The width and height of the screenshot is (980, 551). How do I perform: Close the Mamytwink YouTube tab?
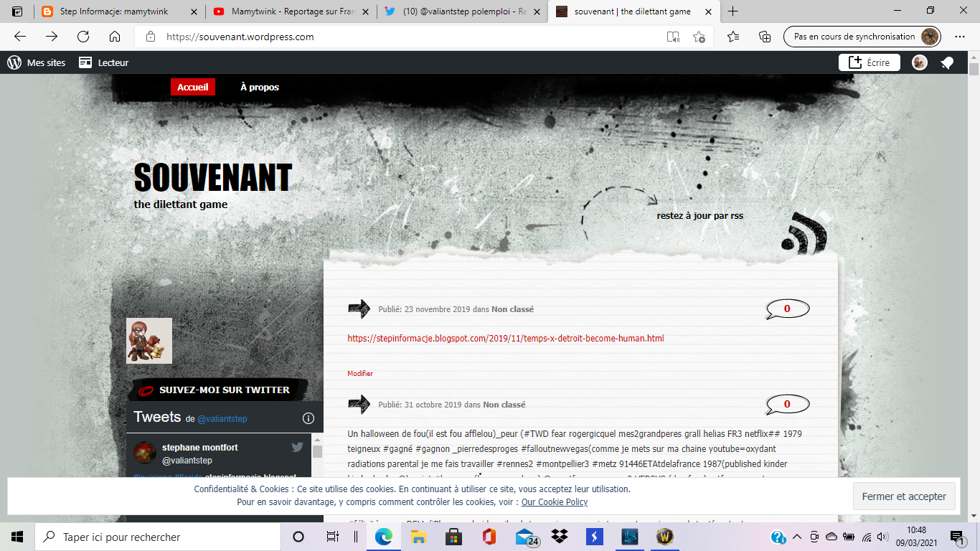point(364,11)
